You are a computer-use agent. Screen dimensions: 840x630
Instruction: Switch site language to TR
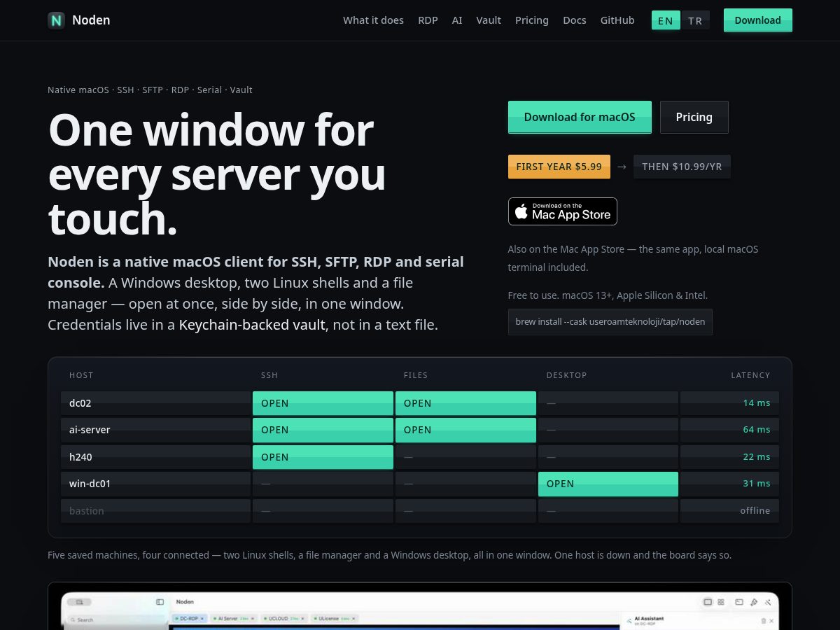click(695, 20)
